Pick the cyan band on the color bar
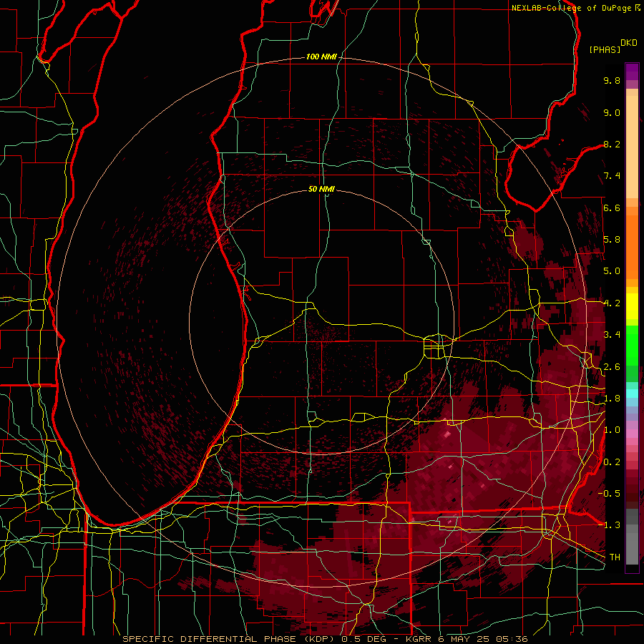The height and width of the screenshot is (644, 644). pyautogui.click(x=632, y=394)
